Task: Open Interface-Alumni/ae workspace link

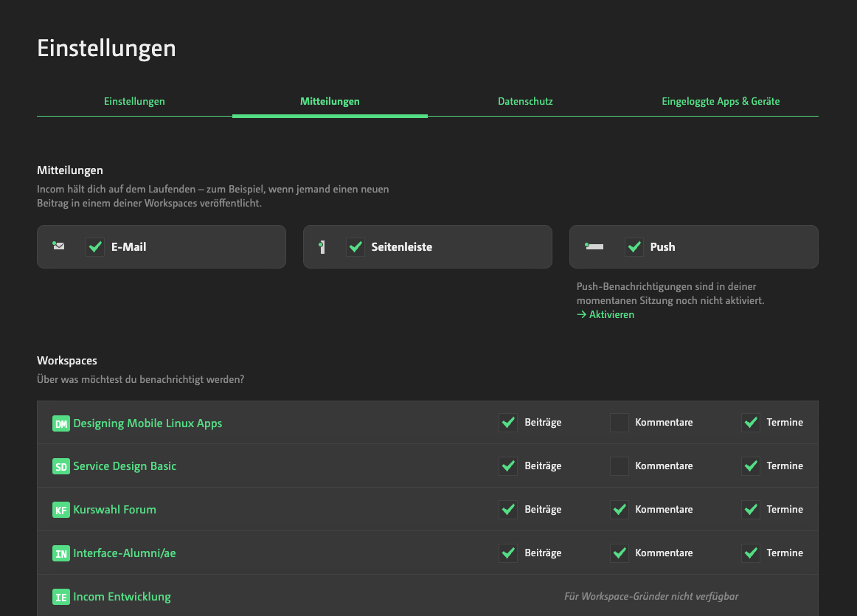Action: coord(125,553)
